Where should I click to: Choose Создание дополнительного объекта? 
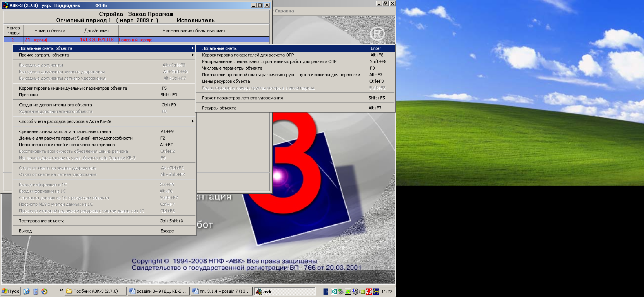tap(104, 105)
